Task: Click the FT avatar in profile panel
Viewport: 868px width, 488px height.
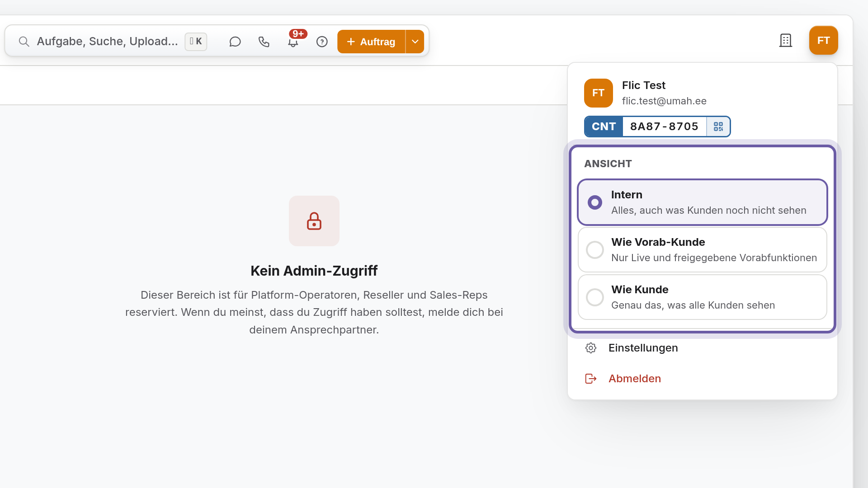Action: click(x=598, y=93)
